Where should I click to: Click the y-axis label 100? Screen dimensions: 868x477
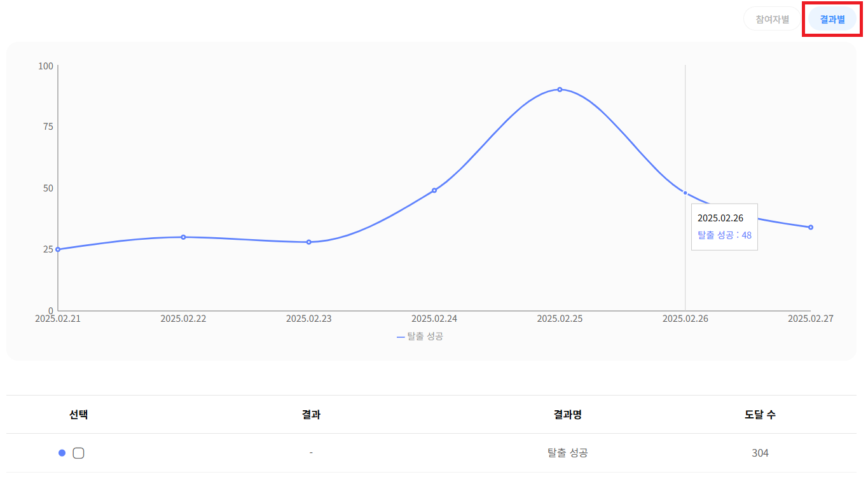click(x=46, y=66)
